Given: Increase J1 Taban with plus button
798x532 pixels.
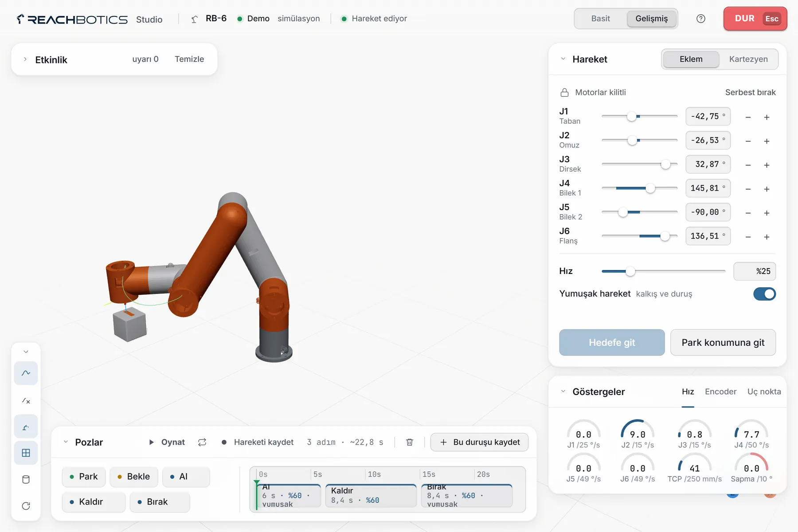Looking at the screenshot, I should 767,117.
